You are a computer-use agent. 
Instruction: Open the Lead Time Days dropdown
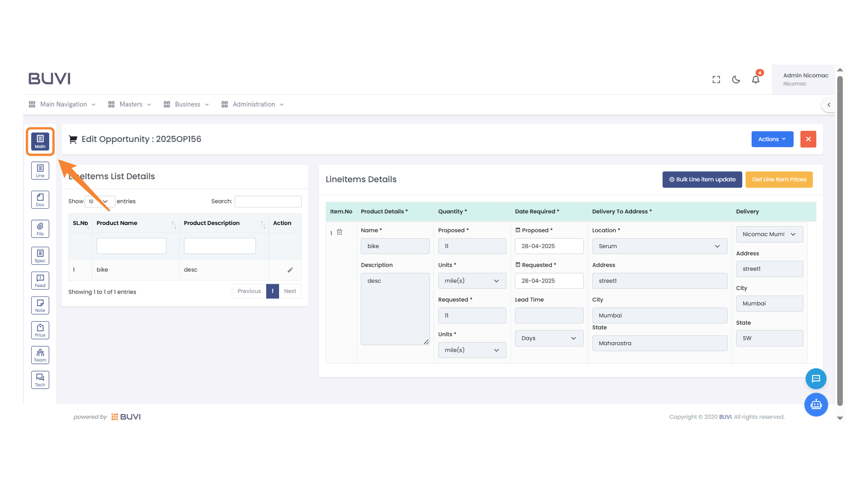pos(549,338)
